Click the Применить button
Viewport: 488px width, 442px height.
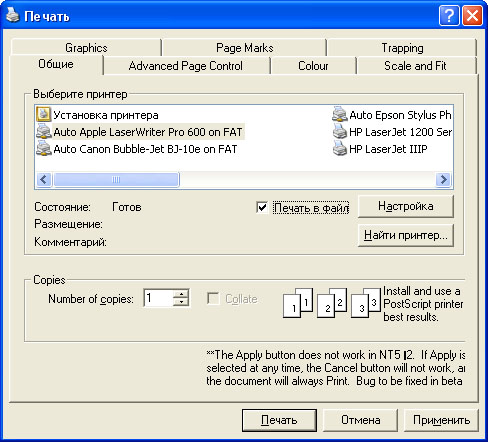pyautogui.click(x=441, y=420)
